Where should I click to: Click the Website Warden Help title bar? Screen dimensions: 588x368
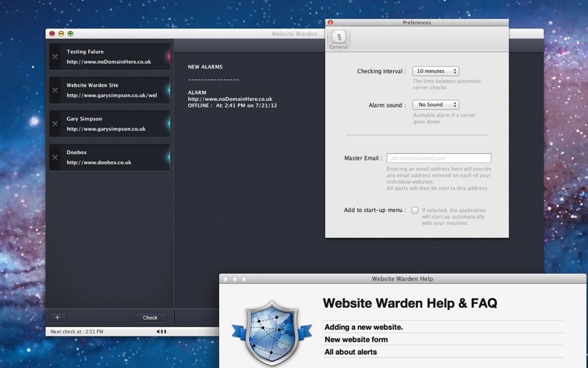(402, 279)
